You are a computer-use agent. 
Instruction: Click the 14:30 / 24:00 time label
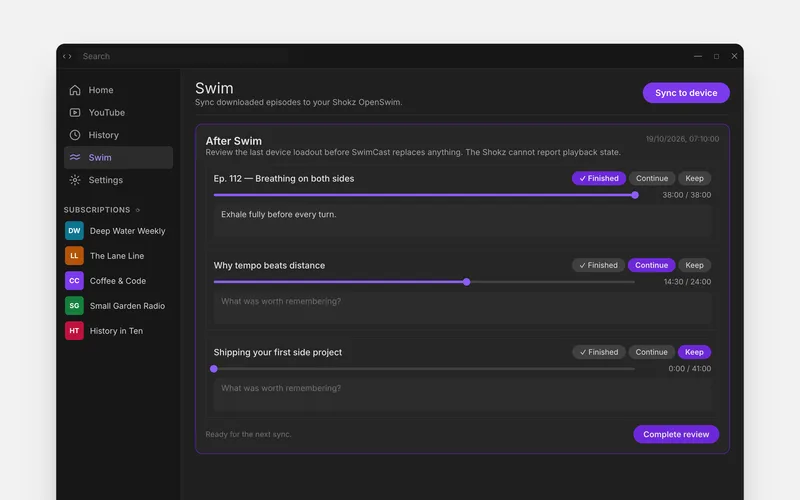point(687,282)
